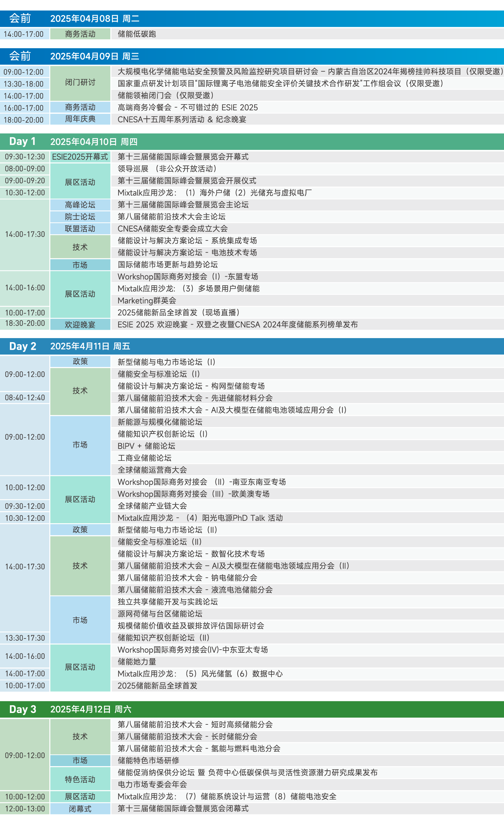
Task: Open the 电力市场专委会年会 session
Action: 152,785
